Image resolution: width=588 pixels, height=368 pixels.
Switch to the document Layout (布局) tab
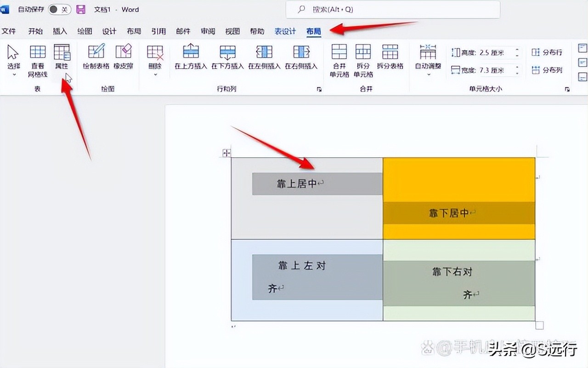tap(134, 31)
